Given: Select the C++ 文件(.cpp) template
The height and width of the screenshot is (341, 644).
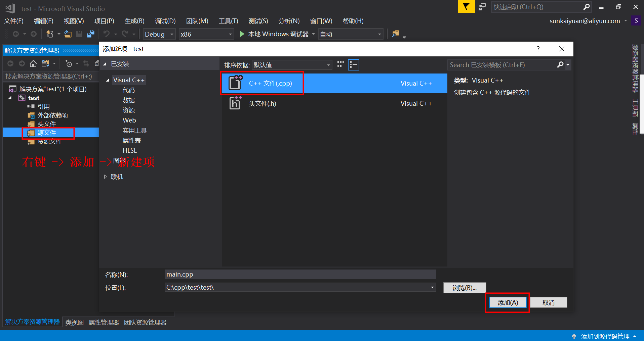Looking at the screenshot, I should pyautogui.click(x=334, y=83).
